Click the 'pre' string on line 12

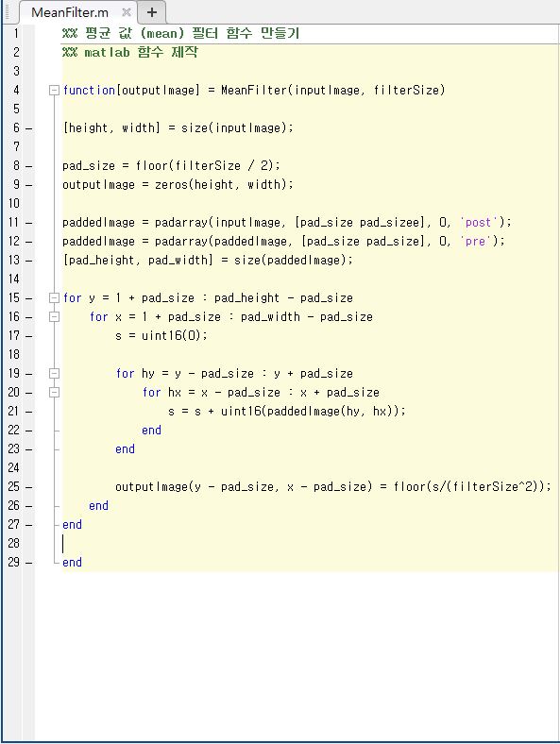coord(475,242)
